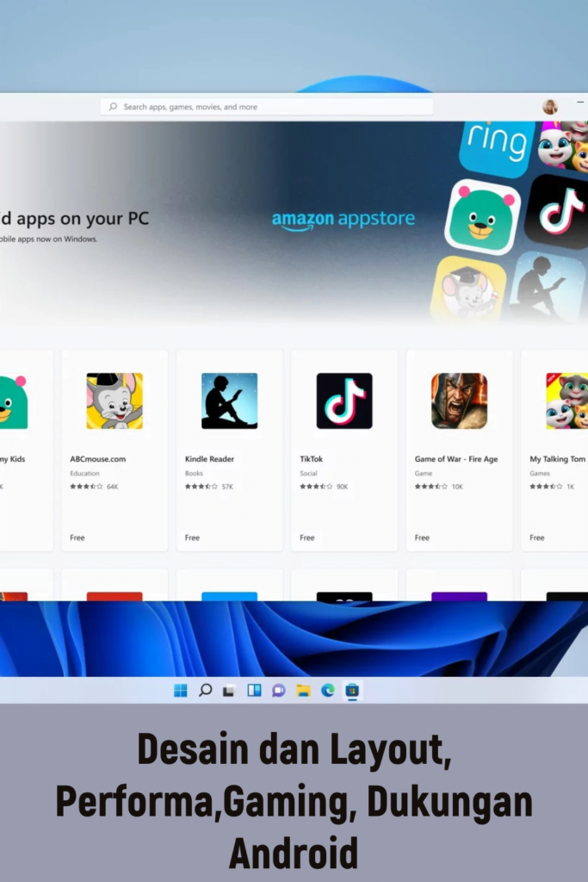
Task: Open the ABCmouse.com app icon
Action: pyautogui.click(x=115, y=401)
